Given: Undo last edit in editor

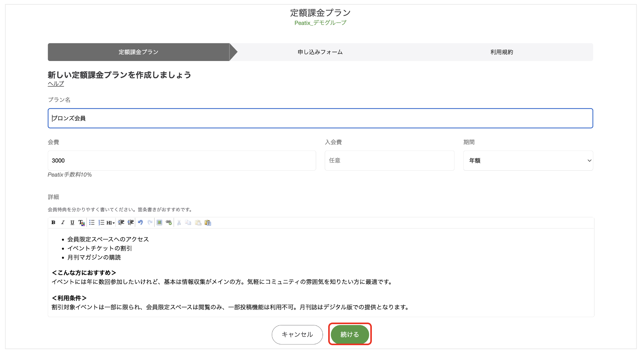Looking at the screenshot, I should [x=140, y=223].
